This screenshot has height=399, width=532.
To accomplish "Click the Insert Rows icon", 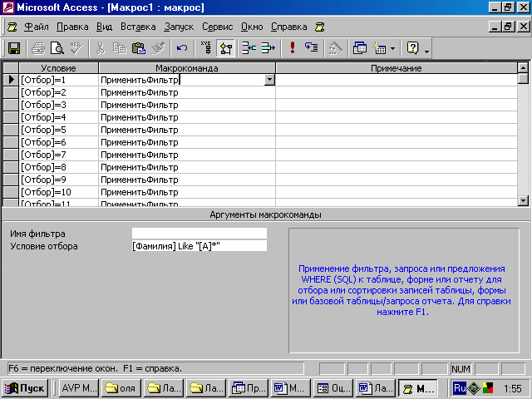I will (249, 48).
